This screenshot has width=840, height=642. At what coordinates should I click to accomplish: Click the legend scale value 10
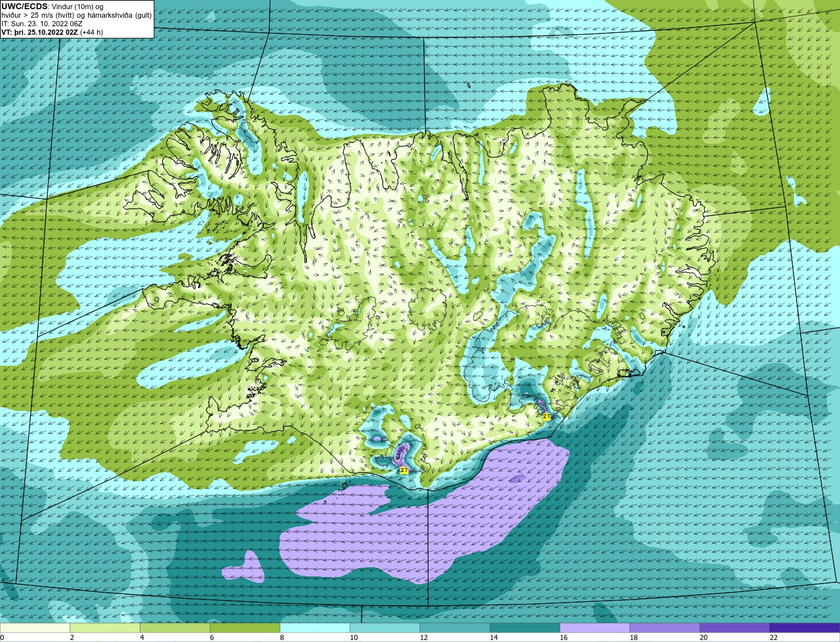[x=354, y=637]
